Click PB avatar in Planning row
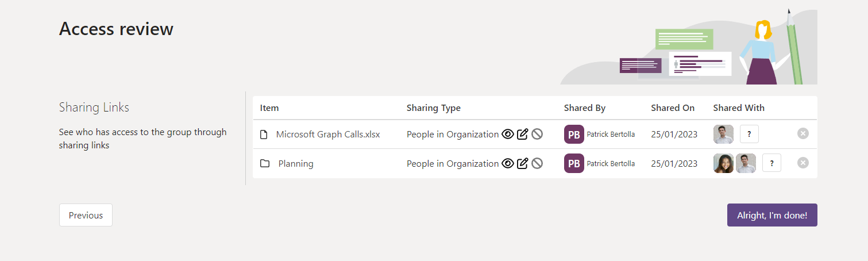 574,163
